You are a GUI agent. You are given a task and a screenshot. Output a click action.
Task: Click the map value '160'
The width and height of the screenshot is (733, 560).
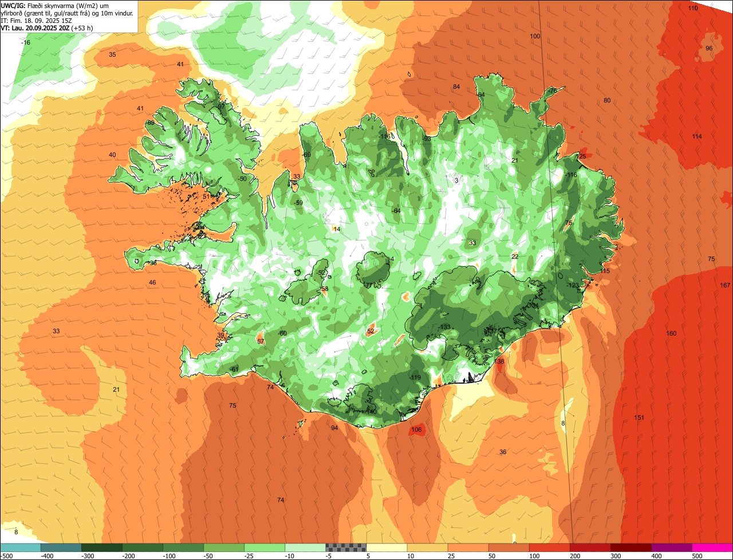671,333
